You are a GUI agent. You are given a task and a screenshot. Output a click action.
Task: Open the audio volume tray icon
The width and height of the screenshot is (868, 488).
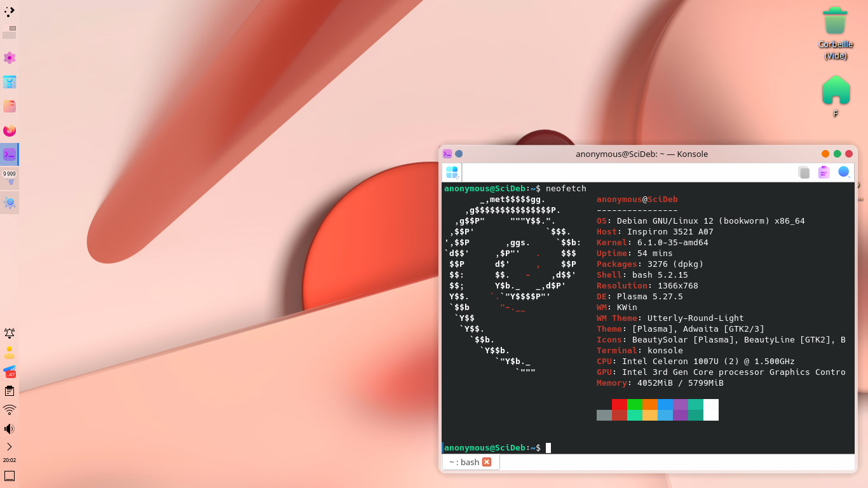pos(10,429)
